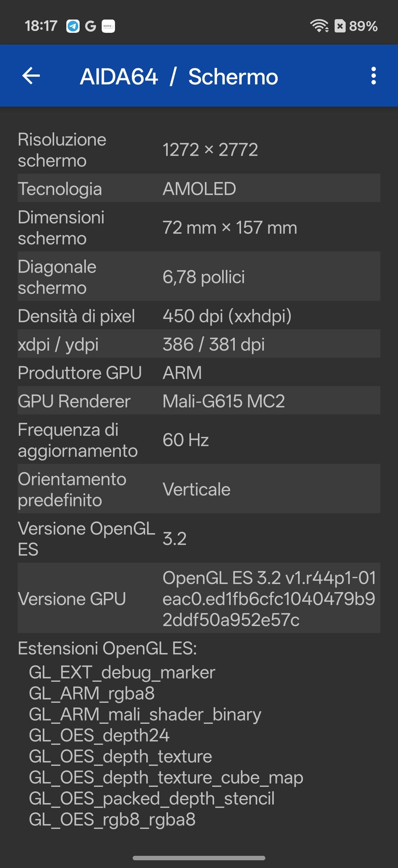
Task: Tap the Google notification icon
Action: [x=90, y=26]
